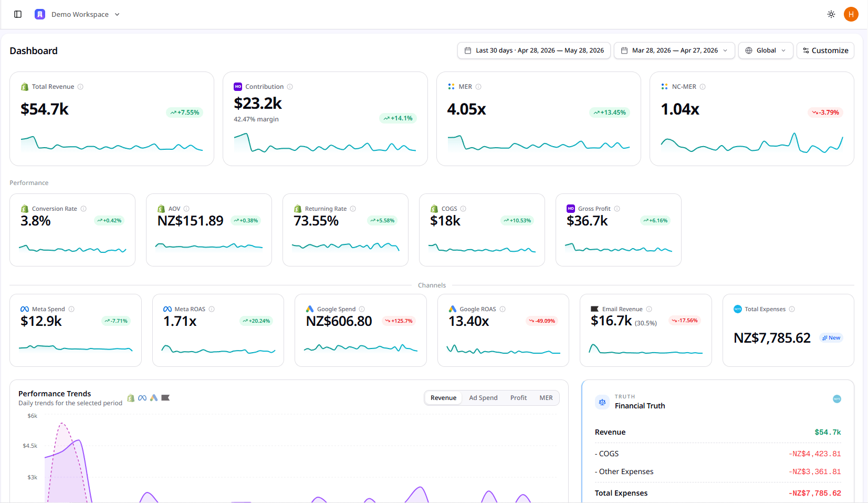
Task: Click the 42.47% margin text
Action: click(x=256, y=119)
